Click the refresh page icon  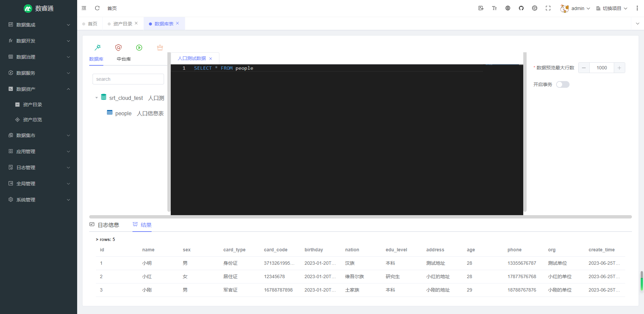[97, 8]
